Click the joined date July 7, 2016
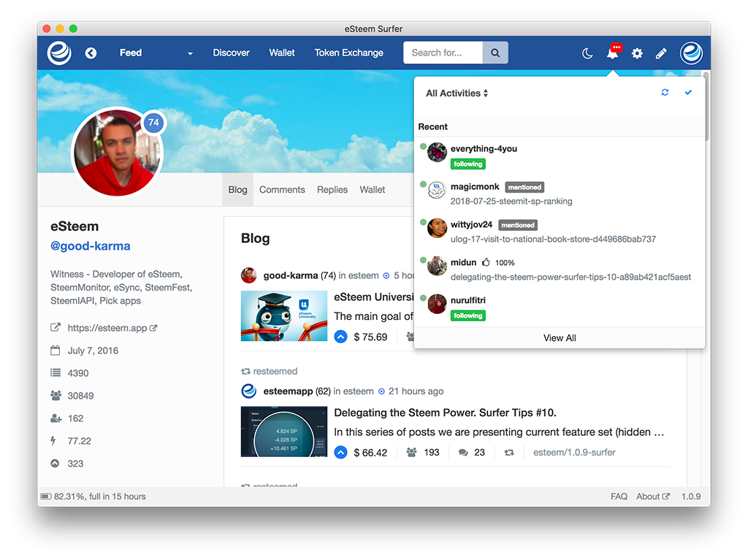 coord(93,350)
